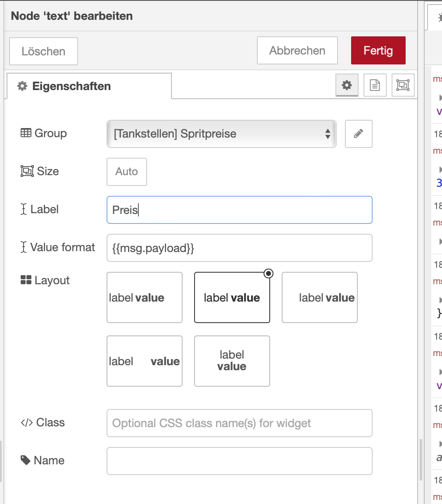Image resolution: width=442 pixels, height=504 pixels.
Task: Click the Value format input field
Action: click(x=239, y=248)
